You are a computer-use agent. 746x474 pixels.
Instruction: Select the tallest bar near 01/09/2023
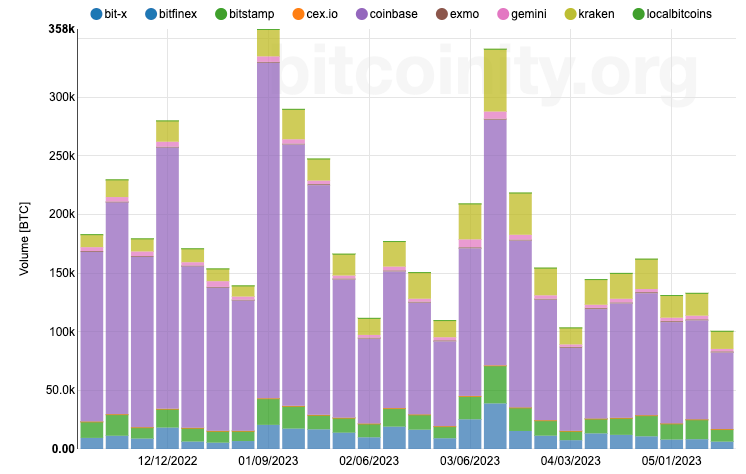click(x=268, y=239)
